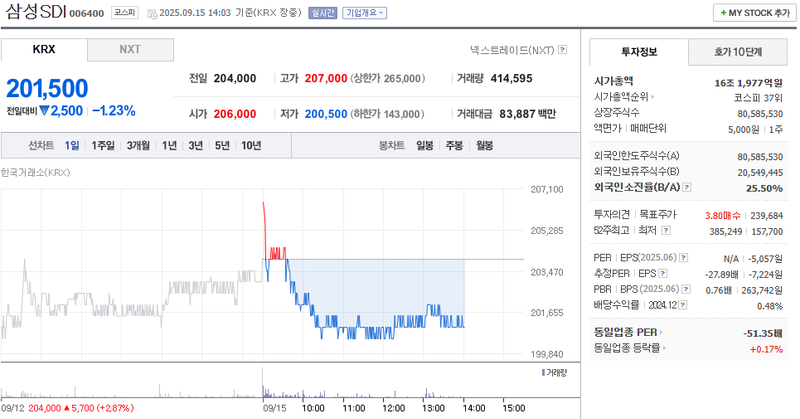800x419 pixels.
Task: Click the 넥스트레이드(NXT) link text
Action: tap(512, 50)
